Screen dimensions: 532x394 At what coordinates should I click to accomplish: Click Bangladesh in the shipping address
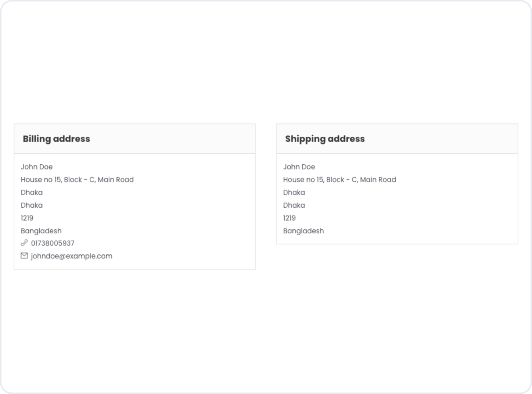[x=303, y=231]
